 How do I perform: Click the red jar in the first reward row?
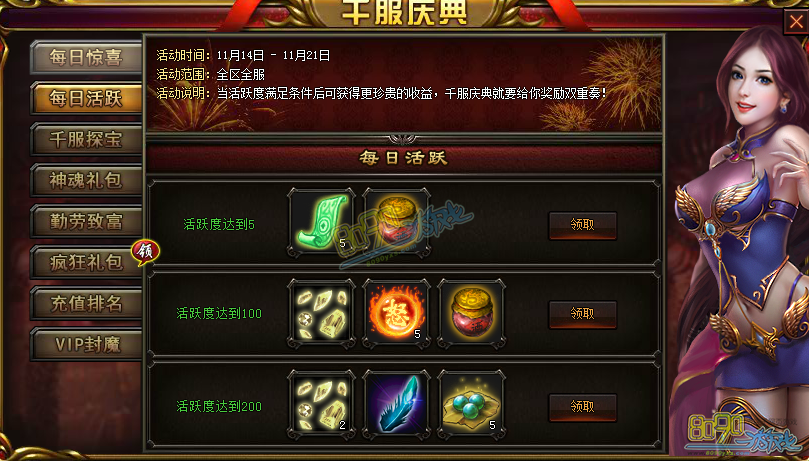(397, 222)
